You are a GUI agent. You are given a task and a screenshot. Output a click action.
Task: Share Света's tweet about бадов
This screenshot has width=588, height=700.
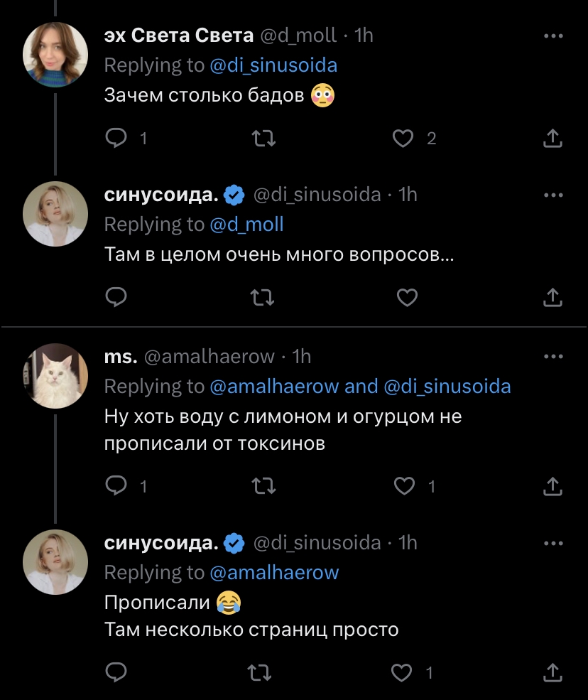pos(552,139)
